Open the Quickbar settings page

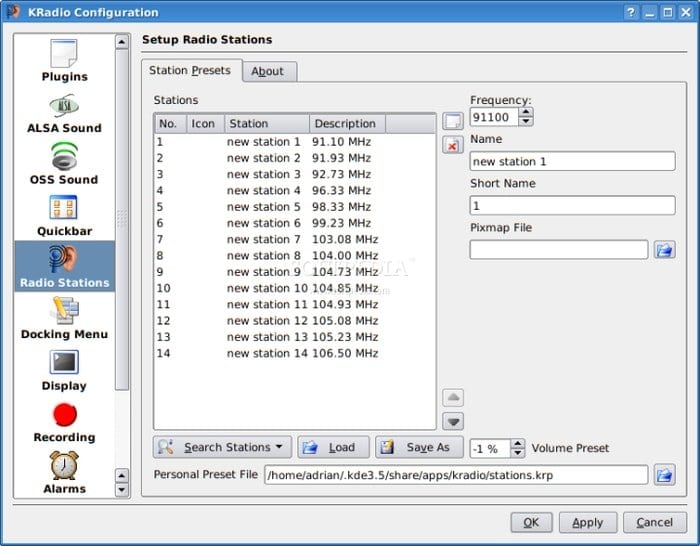(x=64, y=216)
